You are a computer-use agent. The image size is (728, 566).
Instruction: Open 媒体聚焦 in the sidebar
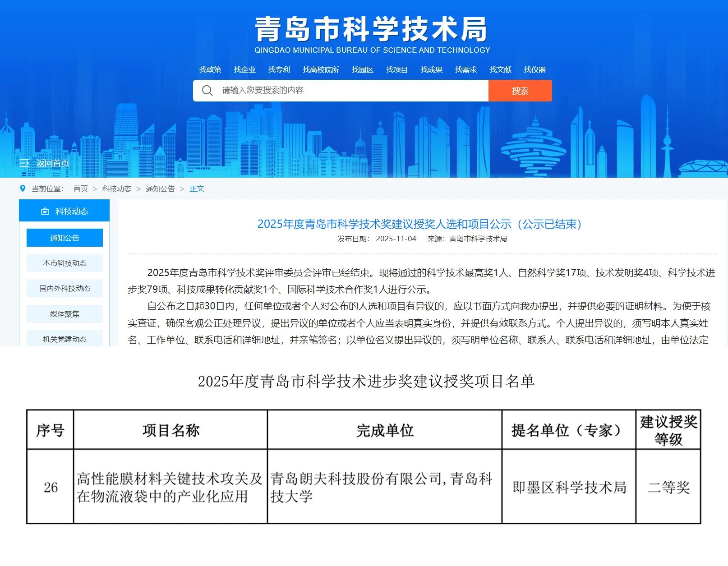(x=65, y=314)
